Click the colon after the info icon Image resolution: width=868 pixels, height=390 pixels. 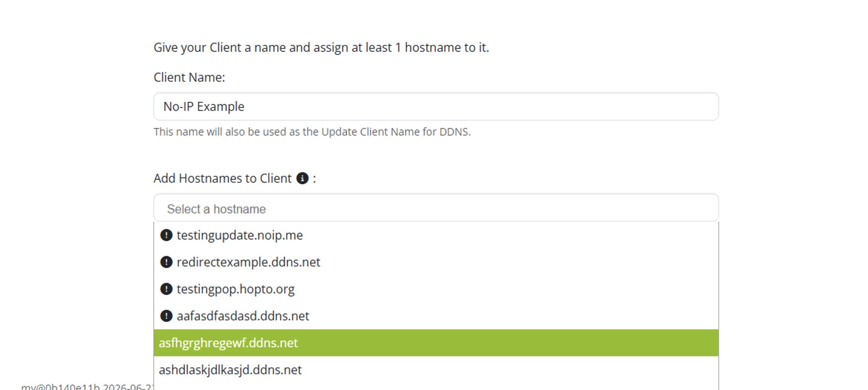coord(314,179)
